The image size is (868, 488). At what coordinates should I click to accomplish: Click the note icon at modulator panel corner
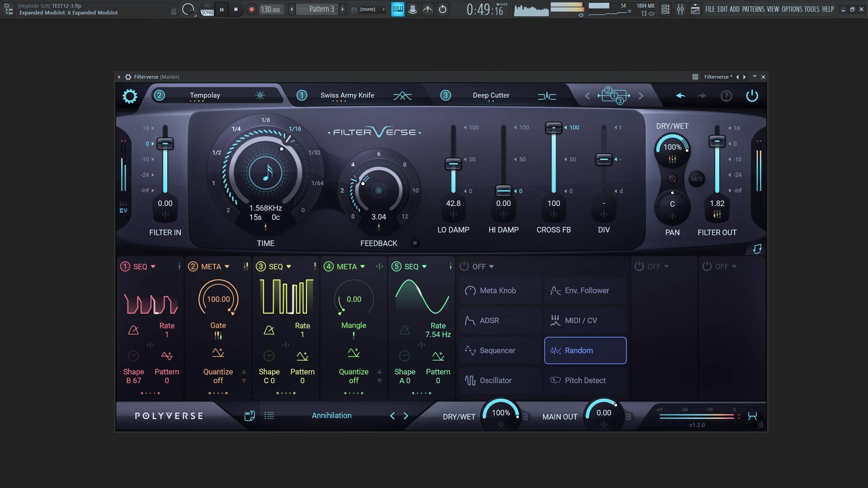757,249
